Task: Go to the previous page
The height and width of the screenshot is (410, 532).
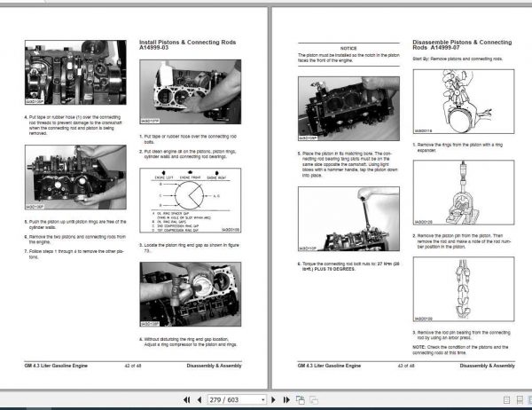Action: point(199,400)
